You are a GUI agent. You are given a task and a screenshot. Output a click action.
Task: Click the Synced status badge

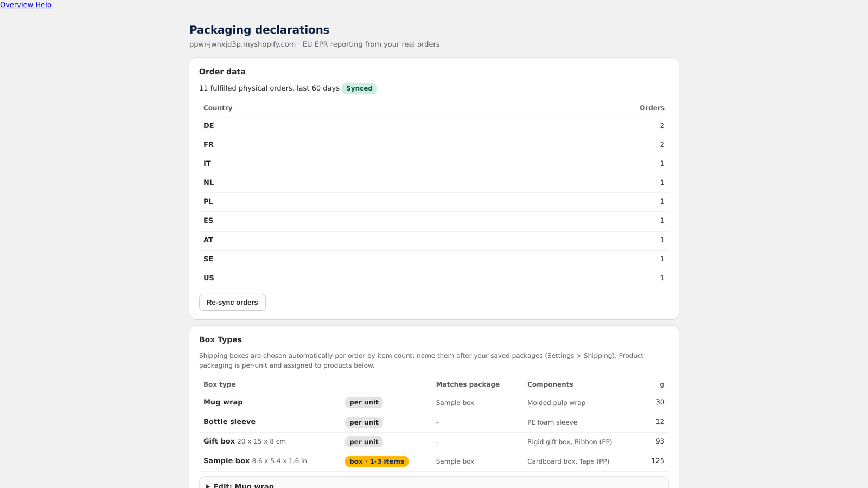point(359,88)
